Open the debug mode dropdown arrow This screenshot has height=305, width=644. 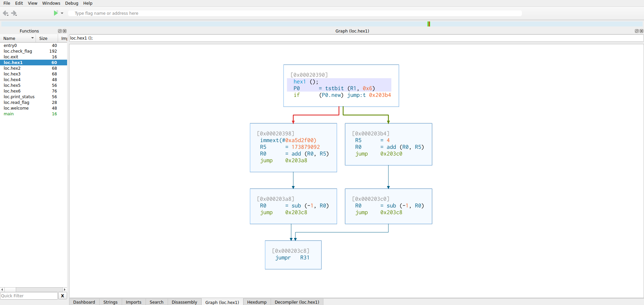[x=62, y=13]
